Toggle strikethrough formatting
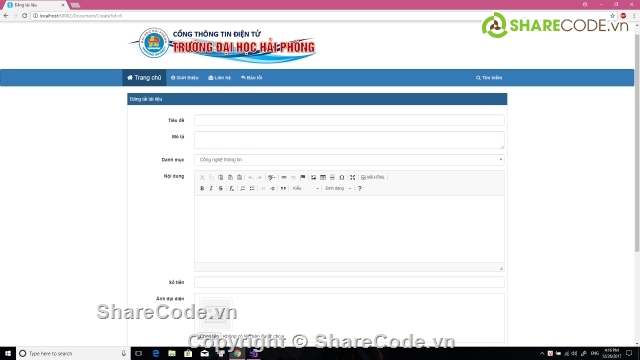Image resolution: width=640 pixels, height=360 pixels. click(221, 188)
